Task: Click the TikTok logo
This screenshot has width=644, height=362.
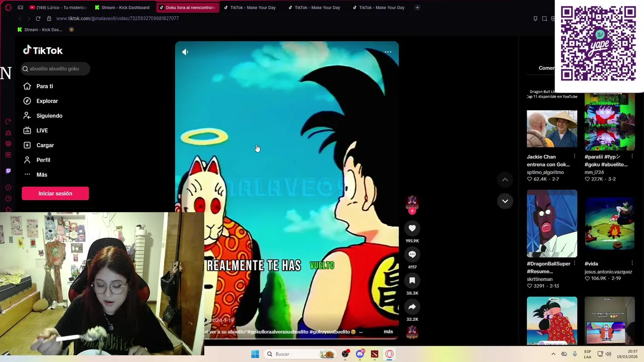Action: coord(43,50)
